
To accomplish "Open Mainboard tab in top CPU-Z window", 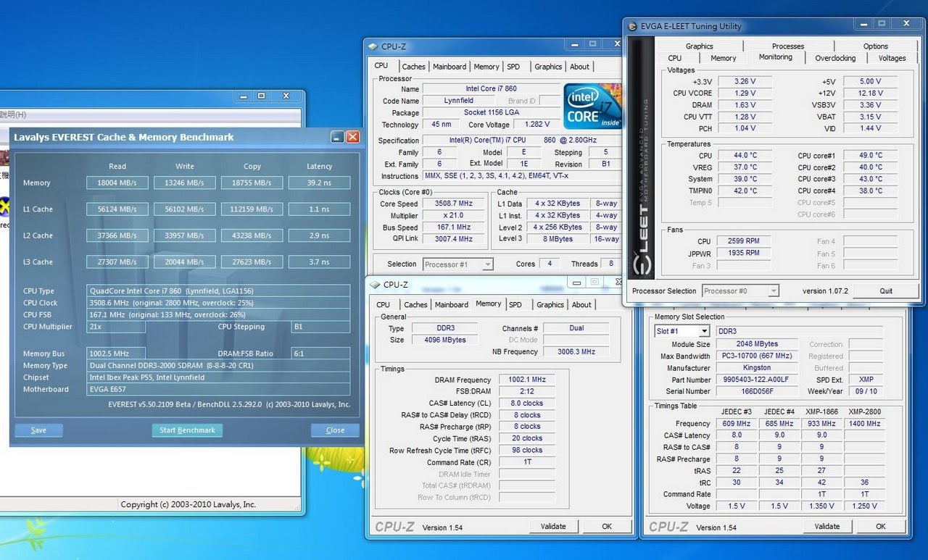I will tap(449, 67).
